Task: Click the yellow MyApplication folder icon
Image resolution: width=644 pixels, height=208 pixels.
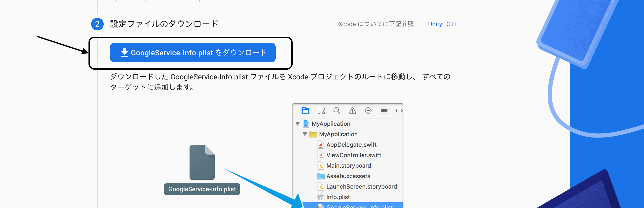Action: (x=313, y=134)
